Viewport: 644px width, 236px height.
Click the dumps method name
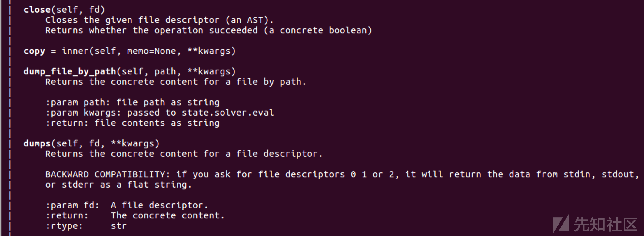coord(37,143)
